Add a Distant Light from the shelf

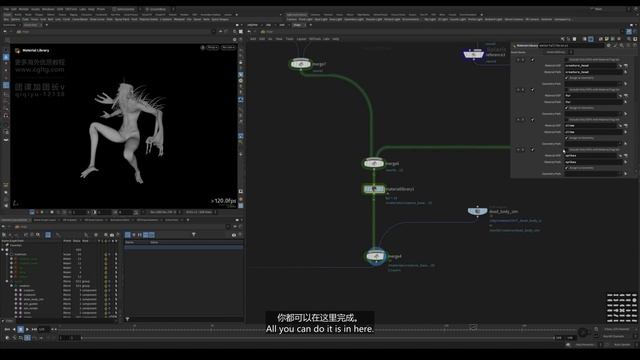coord(392,19)
